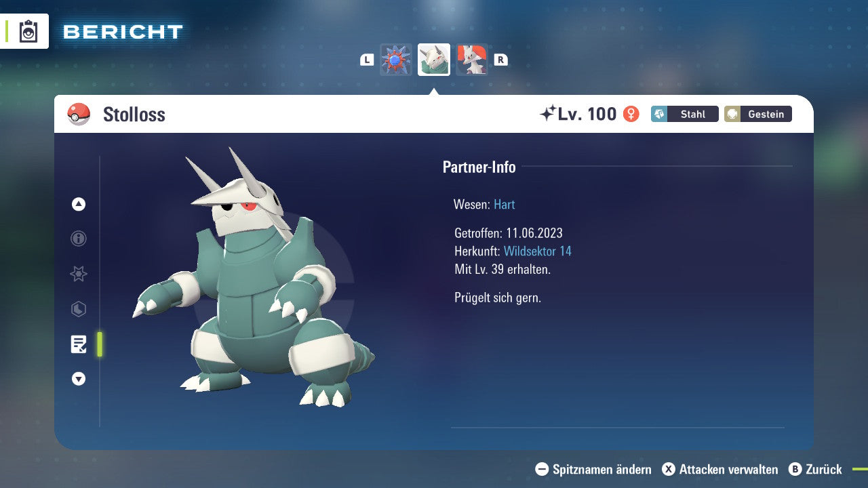Screen dimensions: 868x488
Task: Click the sparkle icon before Lv. 100
Action: 547,113
